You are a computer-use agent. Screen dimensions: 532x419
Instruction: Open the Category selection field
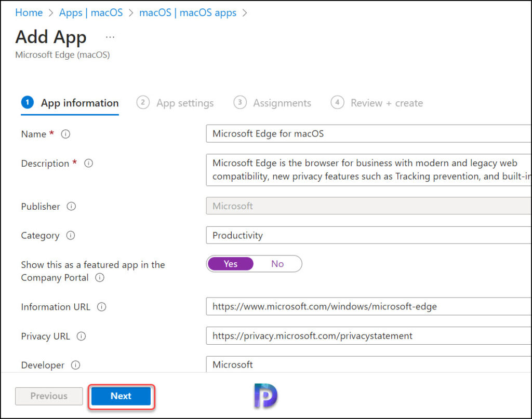pyautogui.click(x=368, y=235)
